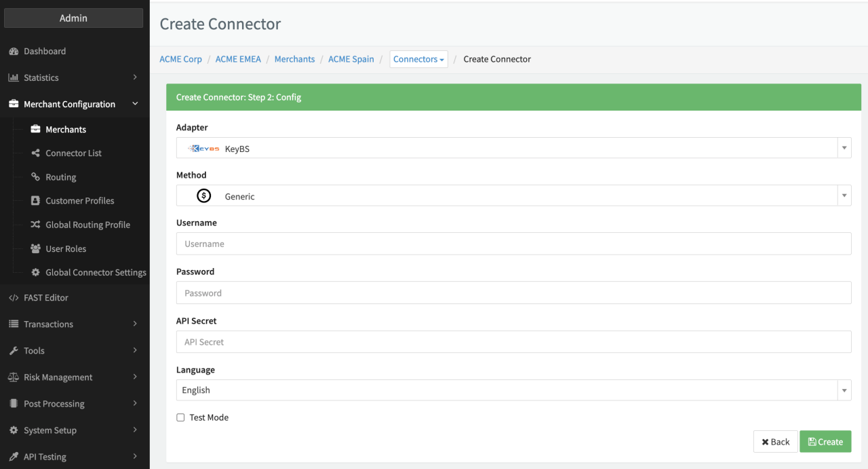Open the Adapter dropdown showing KeyBS
Viewport: 868px width, 469px height.
(x=513, y=148)
